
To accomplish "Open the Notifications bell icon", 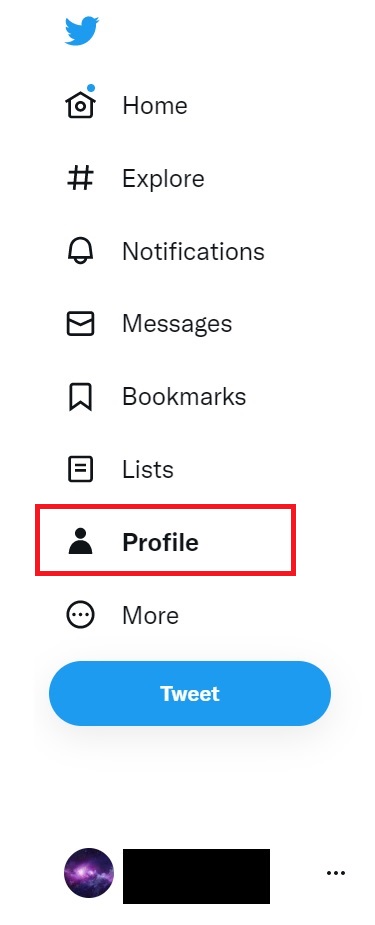I will click(x=81, y=251).
